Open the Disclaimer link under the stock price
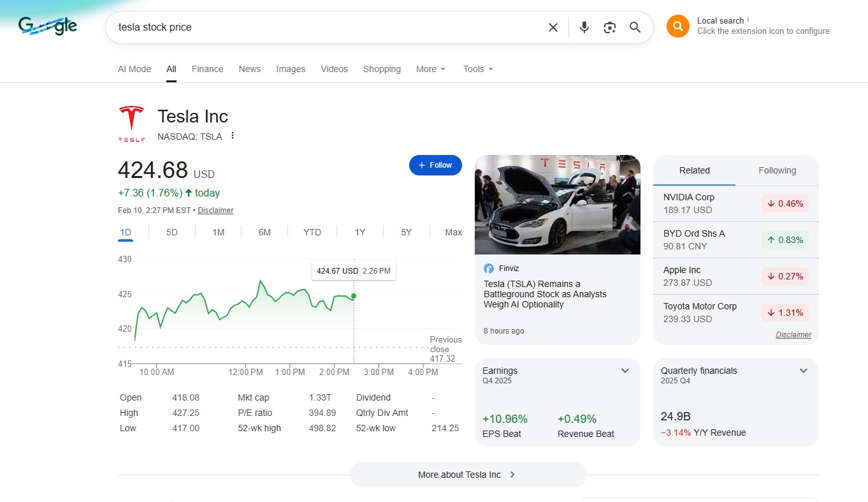This screenshot has height=502, width=868. pos(215,210)
